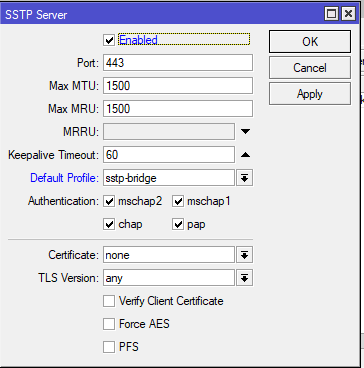
Task: Toggle chap authentication checkbox
Action: (x=109, y=225)
